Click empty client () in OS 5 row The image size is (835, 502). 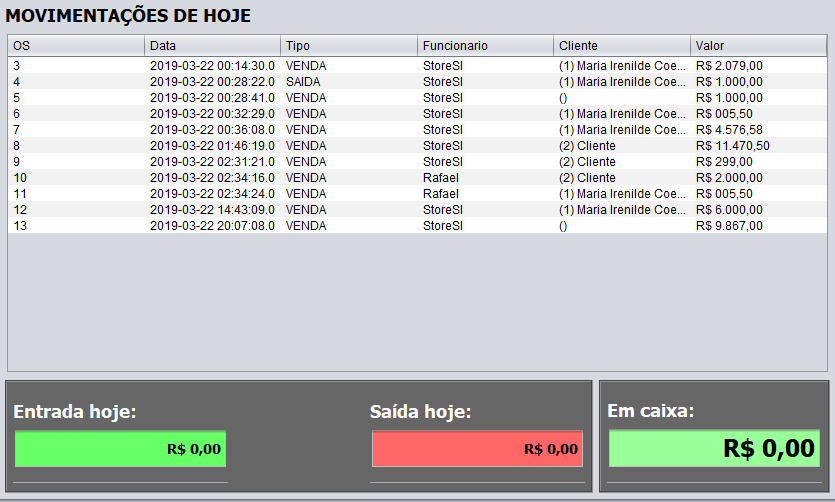tap(563, 97)
